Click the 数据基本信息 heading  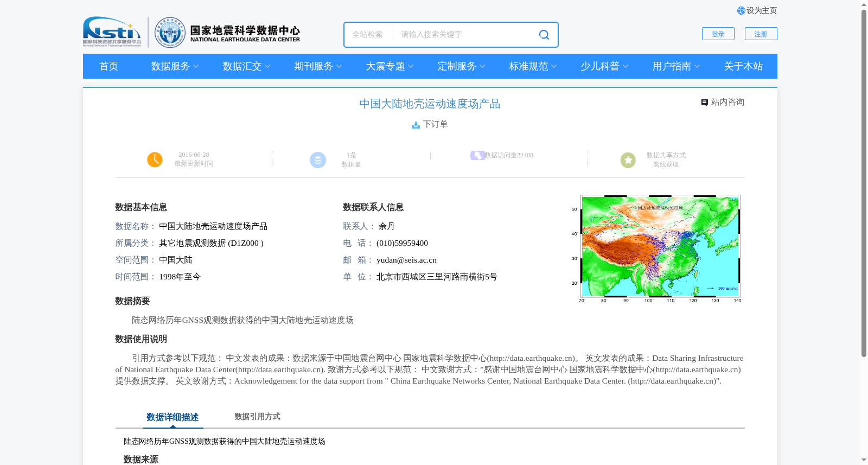(141, 208)
